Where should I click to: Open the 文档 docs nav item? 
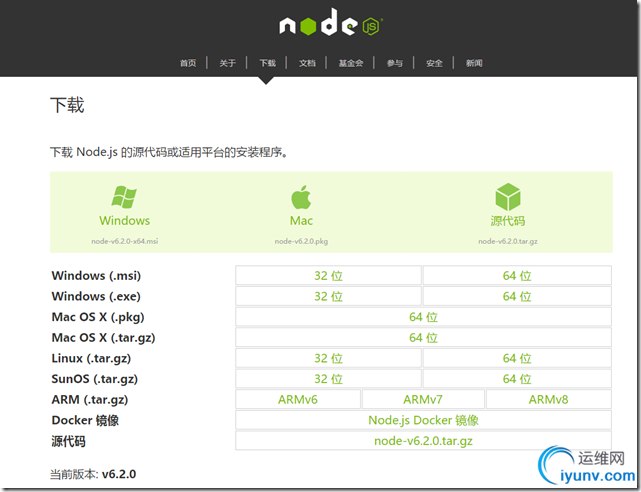click(307, 63)
